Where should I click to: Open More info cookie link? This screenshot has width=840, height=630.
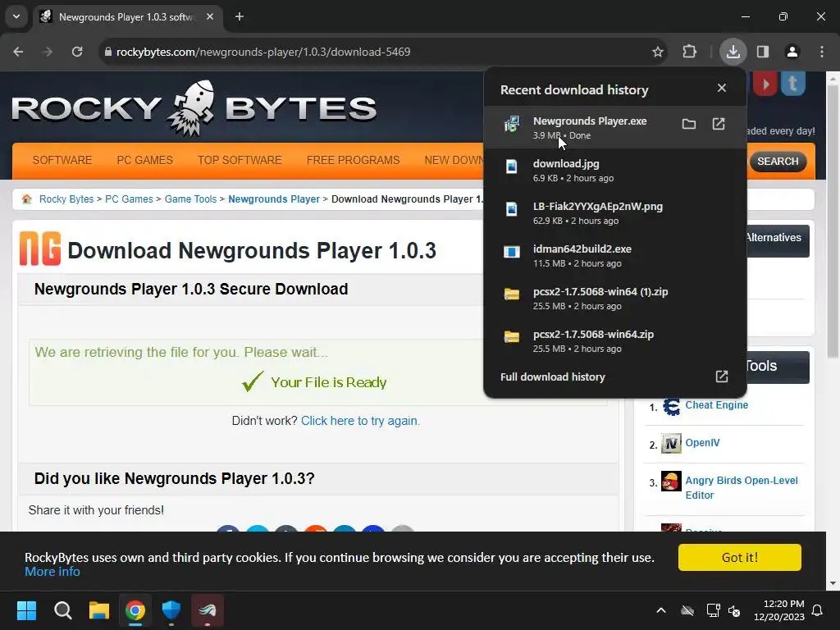(52, 572)
